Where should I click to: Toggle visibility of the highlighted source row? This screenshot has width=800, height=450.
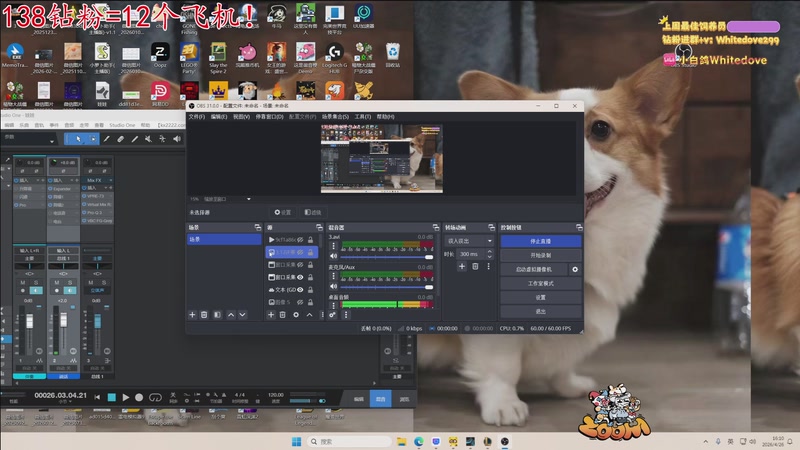[x=301, y=252]
